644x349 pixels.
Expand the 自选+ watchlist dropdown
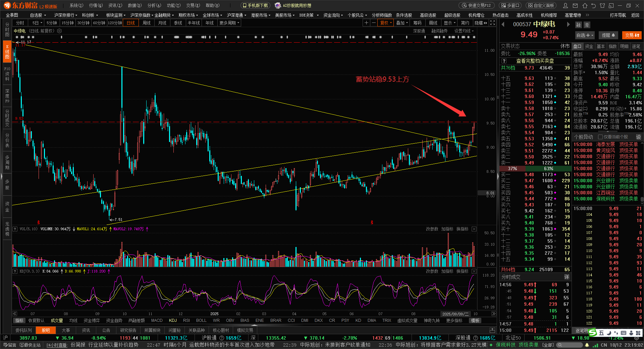[585, 35]
